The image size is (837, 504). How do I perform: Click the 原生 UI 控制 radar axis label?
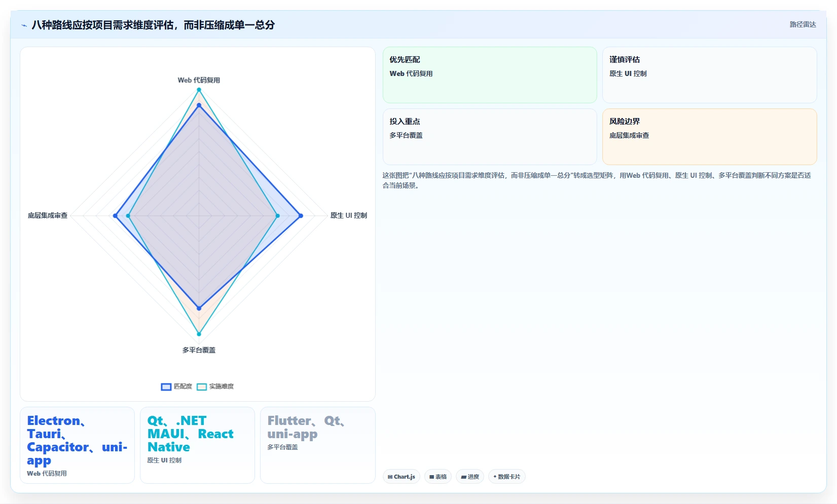(x=349, y=215)
